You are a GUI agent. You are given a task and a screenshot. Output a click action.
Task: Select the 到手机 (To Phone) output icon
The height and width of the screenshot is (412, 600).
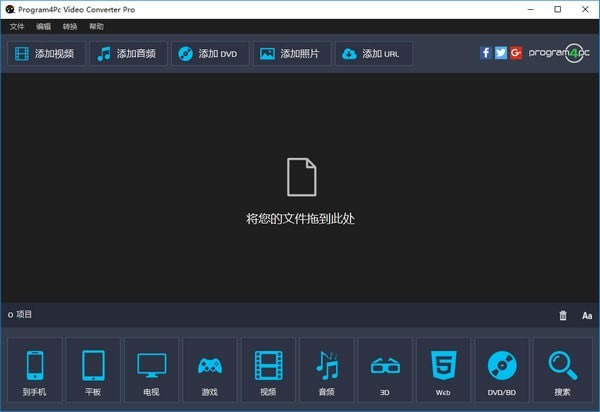pyautogui.click(x=34, y=370)
